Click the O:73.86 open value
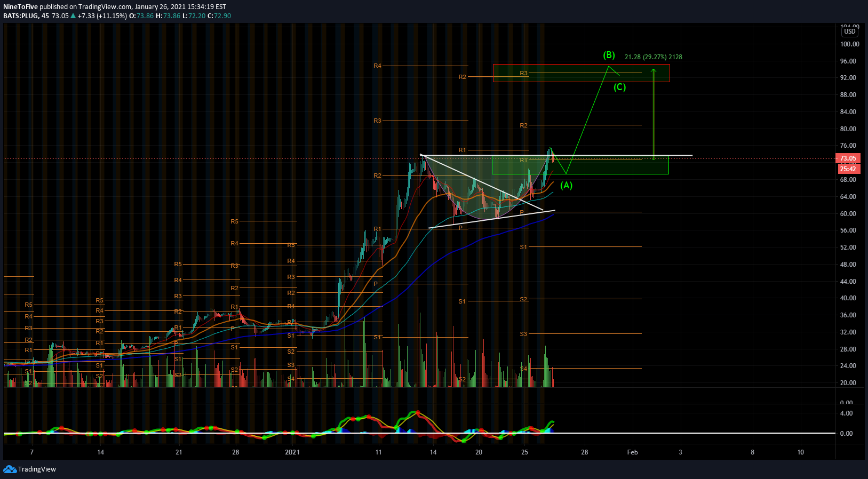The height and width of the screenshot is (479, 868). click(x=141, y=16)
